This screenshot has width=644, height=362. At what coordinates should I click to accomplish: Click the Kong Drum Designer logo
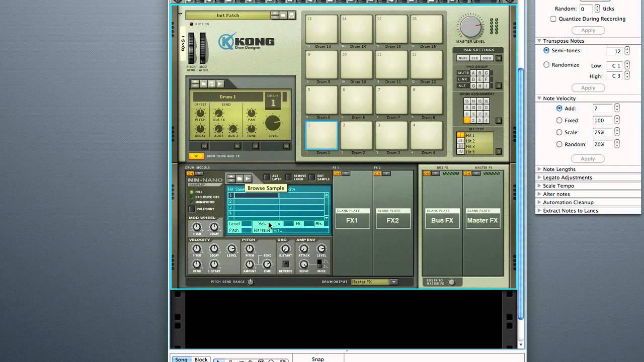247,41
